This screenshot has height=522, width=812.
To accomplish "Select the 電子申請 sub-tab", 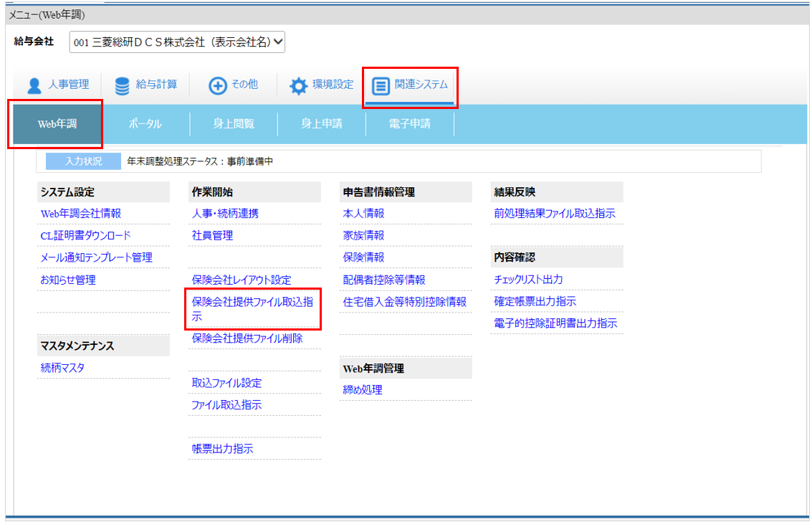I will 410,124.
